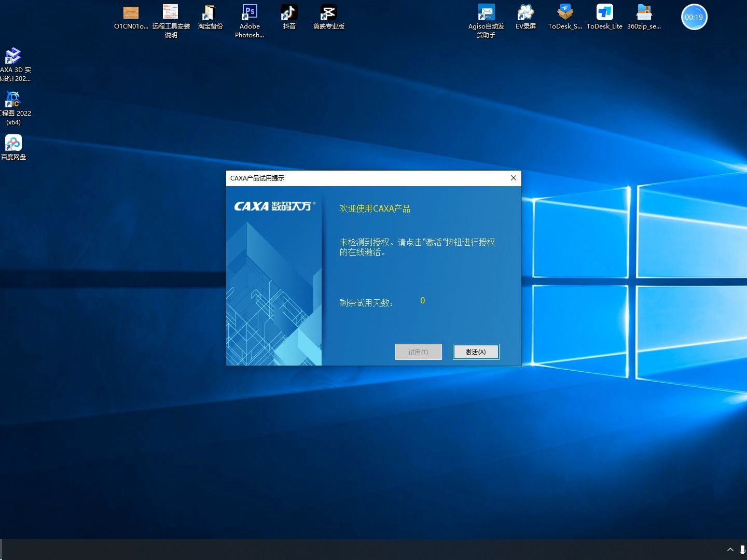Open the 剪映专业版 desktop icon
This screenshot has height=560, width=747.
(x=328, y=17)
